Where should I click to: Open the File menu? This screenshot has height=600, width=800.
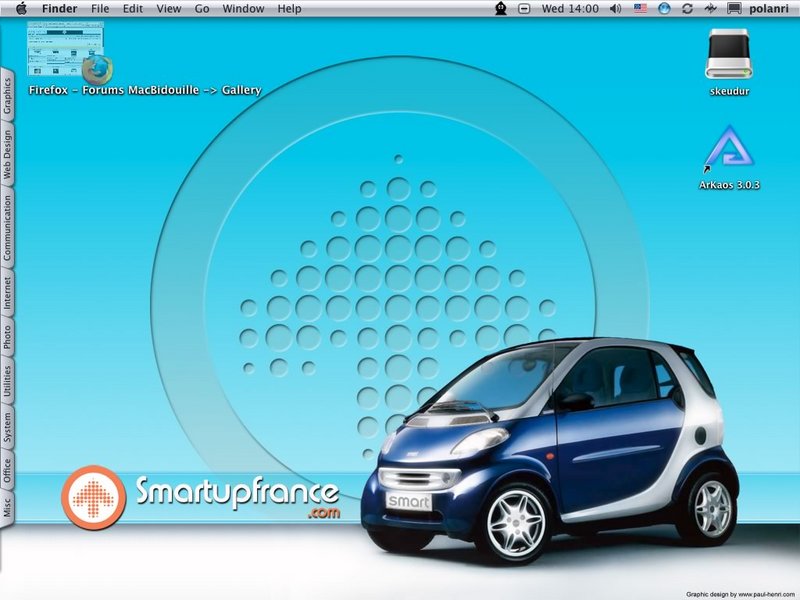click(100, 9)
